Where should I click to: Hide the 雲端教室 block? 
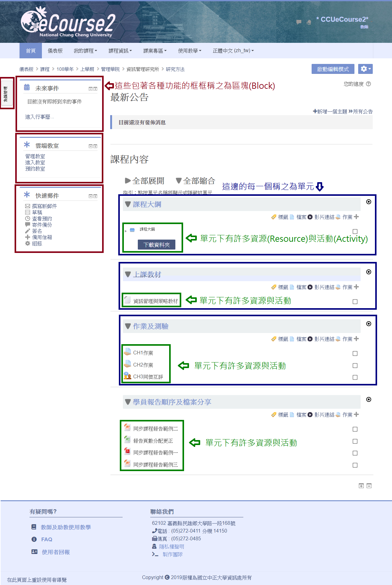(91, 146)
